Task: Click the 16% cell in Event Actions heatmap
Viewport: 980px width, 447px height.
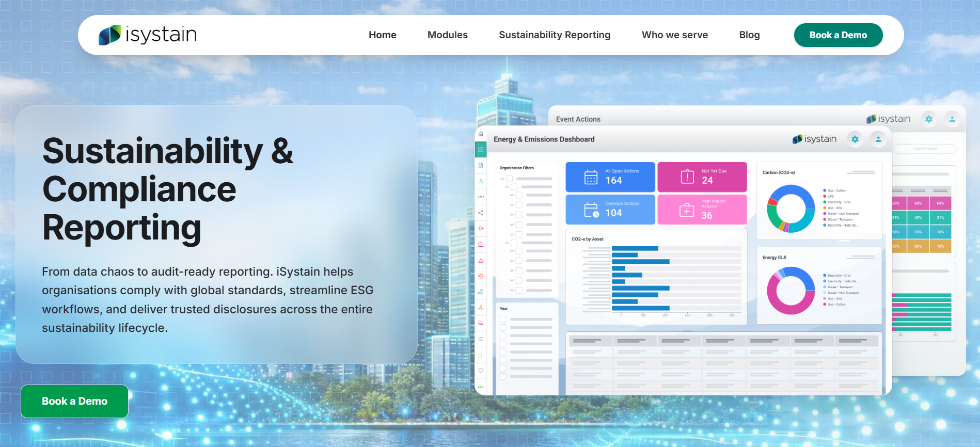Action: (940, 232)
